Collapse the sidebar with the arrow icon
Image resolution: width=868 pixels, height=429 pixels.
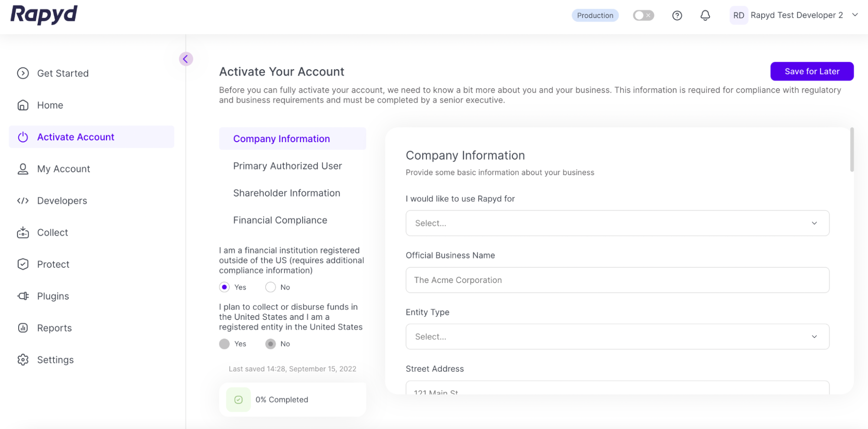[x=186, y=59]
